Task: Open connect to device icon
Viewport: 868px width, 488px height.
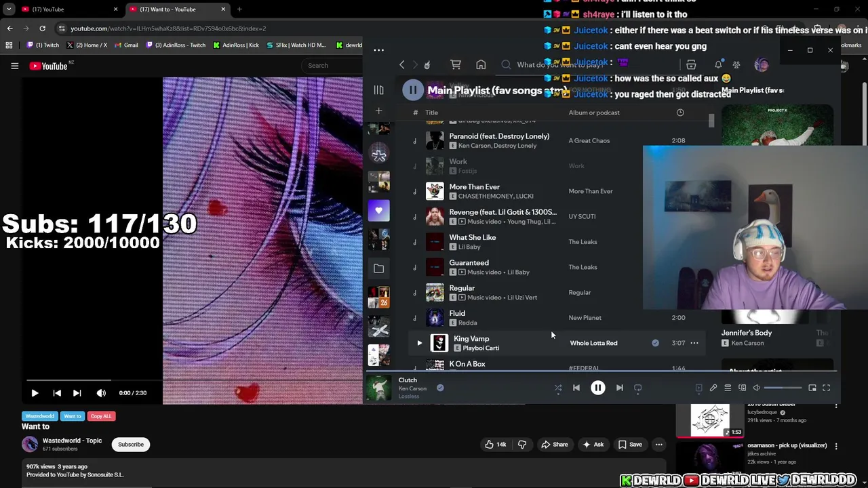Action: pos(743,388)
